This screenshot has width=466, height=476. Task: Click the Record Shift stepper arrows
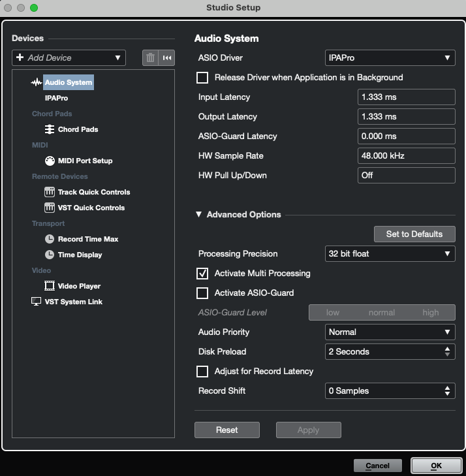447,390
